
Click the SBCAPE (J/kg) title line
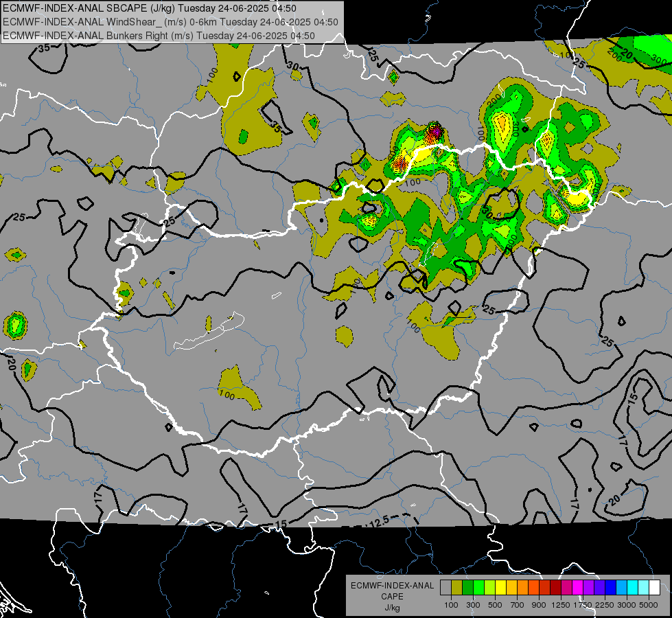pyautogui.click(x=149, y=8)
